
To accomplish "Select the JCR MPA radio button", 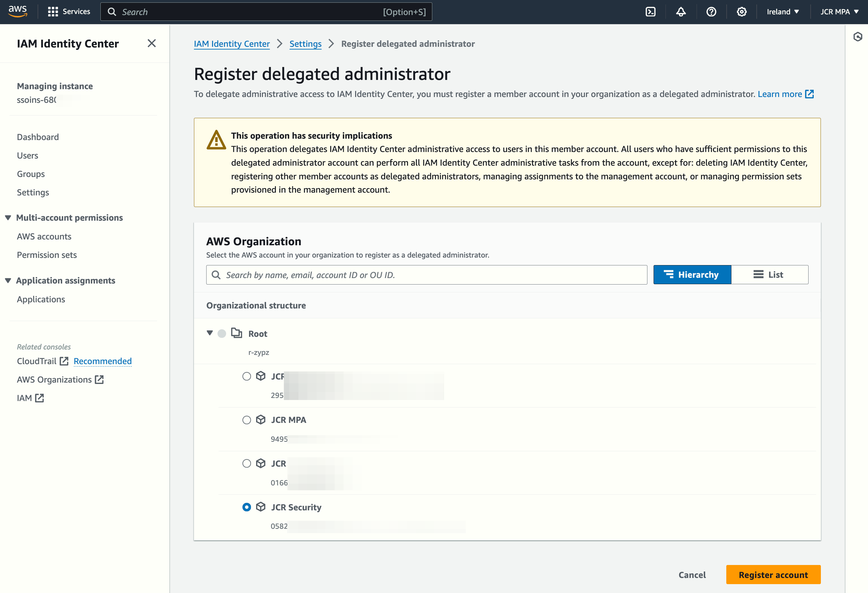I will 247,420.
